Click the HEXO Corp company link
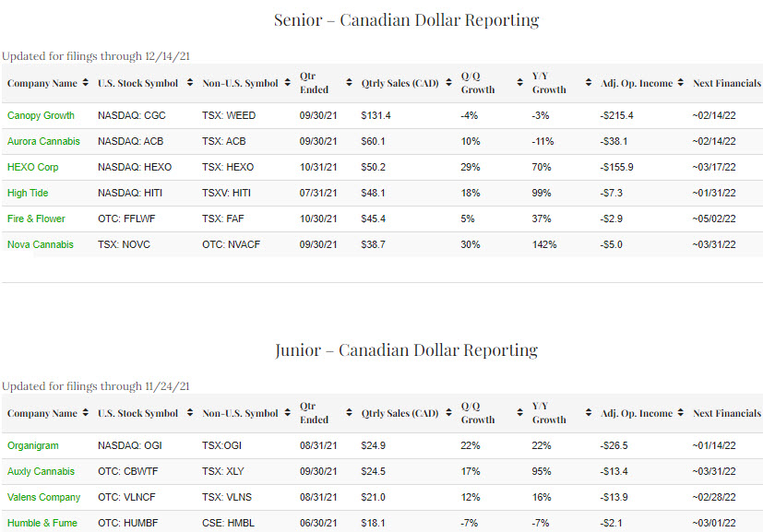Image resolution: width=763 pixels, height=532 pixels. pyautogui.click(x=33, y=167)
